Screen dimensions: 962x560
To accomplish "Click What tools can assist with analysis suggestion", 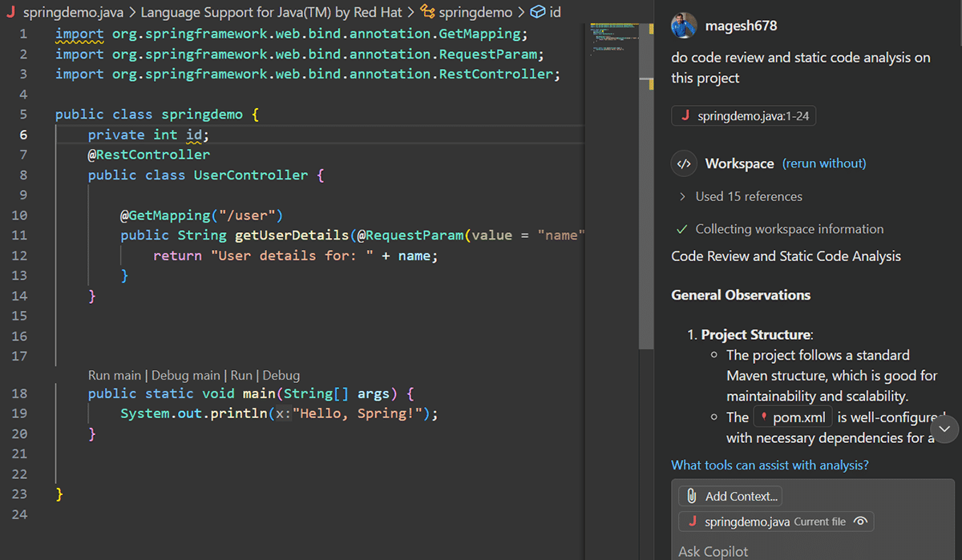I will click(x=770, y=465).
